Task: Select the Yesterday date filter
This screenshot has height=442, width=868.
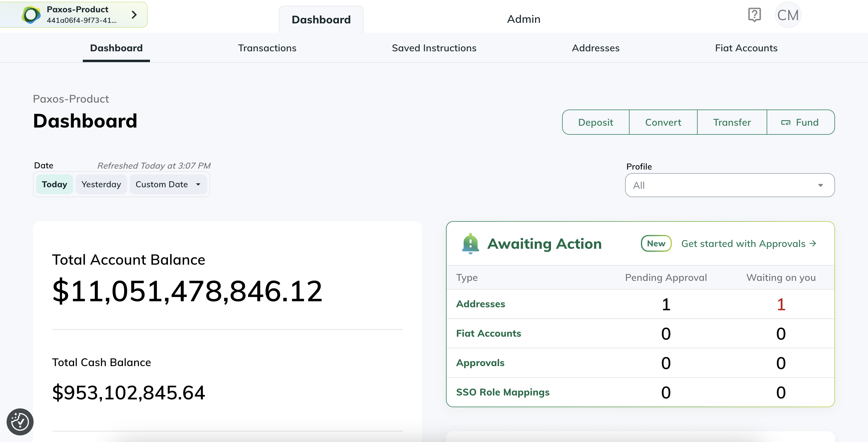Action: click(101, 185)
